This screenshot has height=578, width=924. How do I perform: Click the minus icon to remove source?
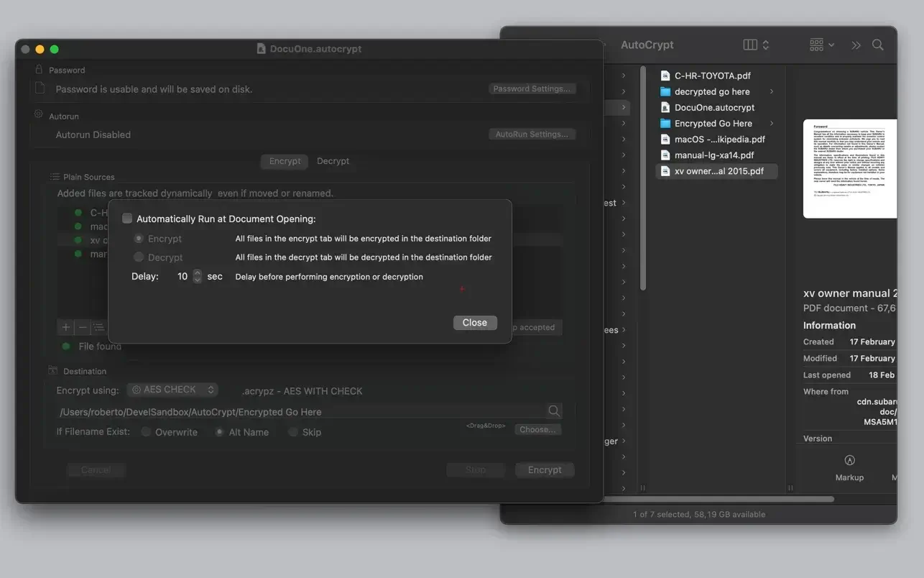tap(83, 327)
